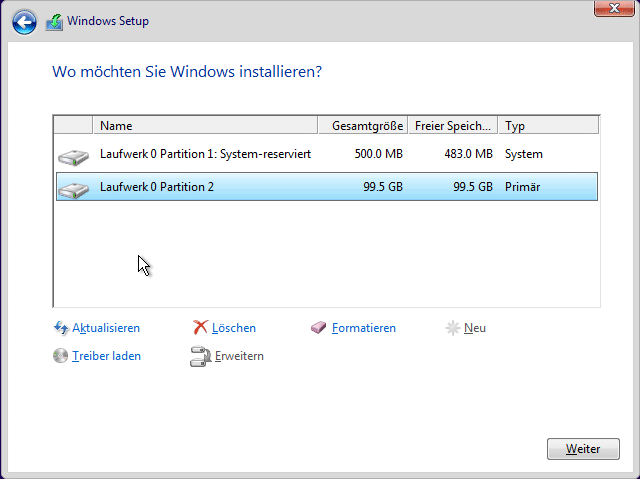Format partition with Formatieren link

364,328
